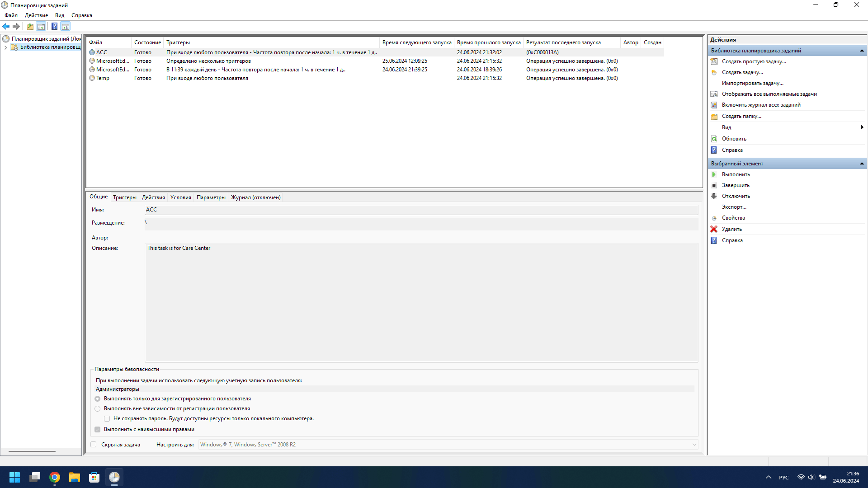Open the Настроить для dropdown
The height and width of the screenshot is (488, 868).
tap(694, 445)
